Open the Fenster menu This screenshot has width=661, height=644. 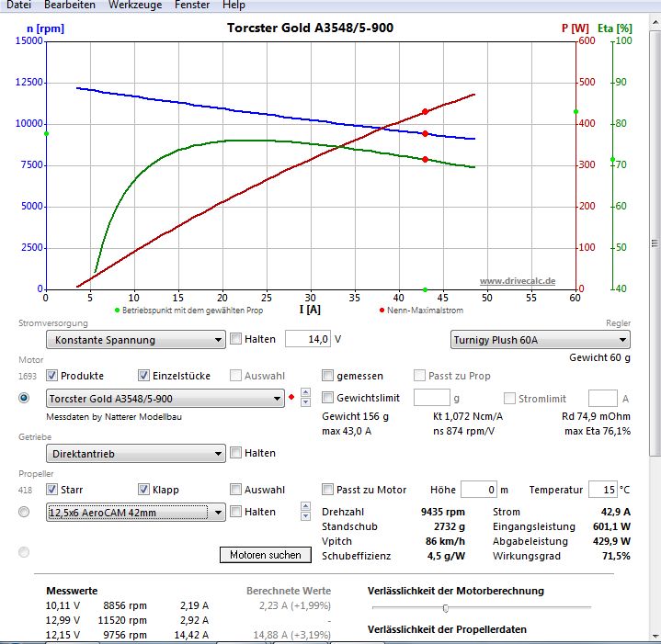click(192, 6)
